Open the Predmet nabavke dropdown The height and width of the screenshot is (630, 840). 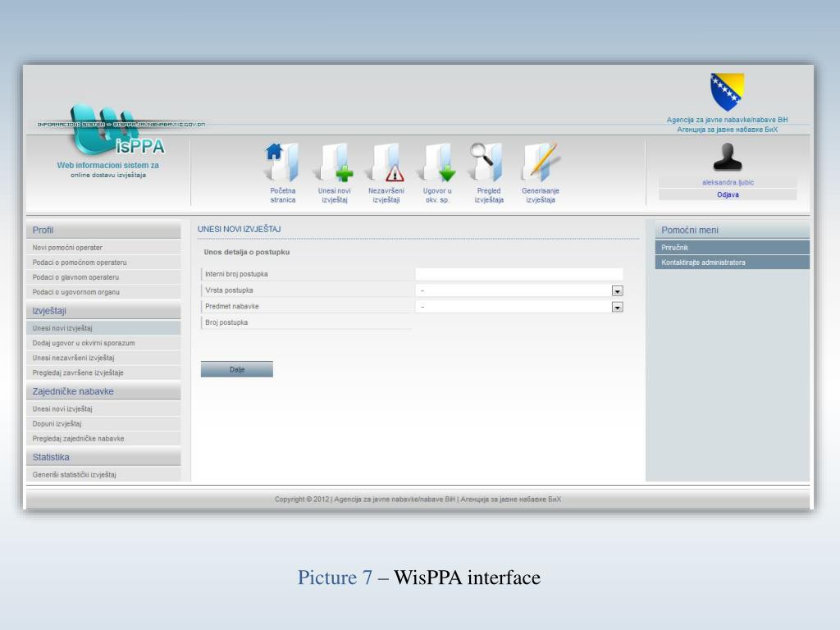tap(519, 307)
